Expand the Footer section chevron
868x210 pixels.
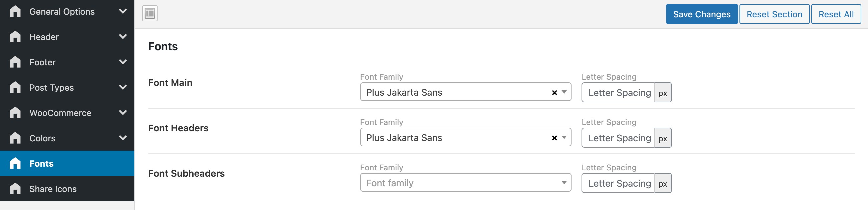[123, 62]
